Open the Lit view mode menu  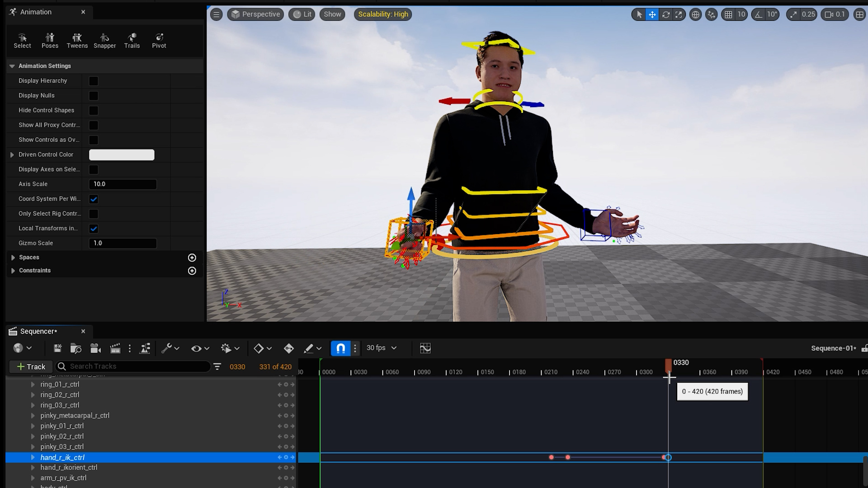[302, 14]
